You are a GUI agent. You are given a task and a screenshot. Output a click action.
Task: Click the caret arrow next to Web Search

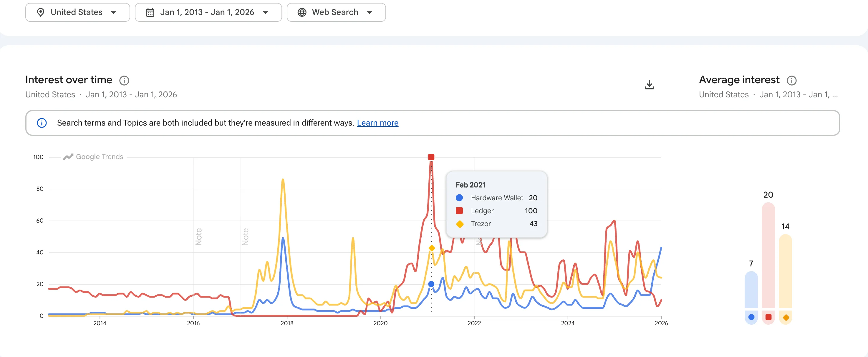coord(370,12)
